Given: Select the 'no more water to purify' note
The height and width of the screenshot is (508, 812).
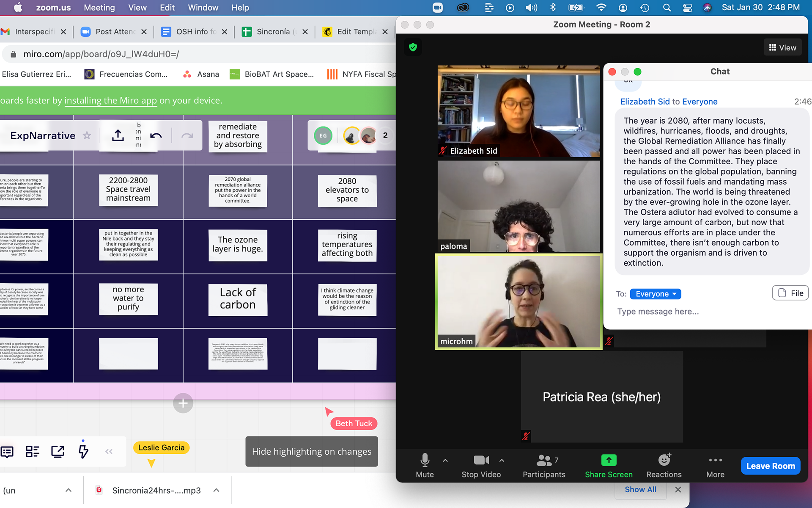Looking at the screenshot, I should tap(128, 299).
